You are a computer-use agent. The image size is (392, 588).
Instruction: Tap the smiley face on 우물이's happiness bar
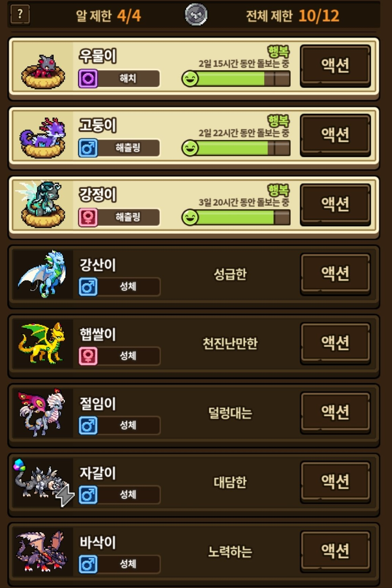pyautogui.click(x=190, y=79)
